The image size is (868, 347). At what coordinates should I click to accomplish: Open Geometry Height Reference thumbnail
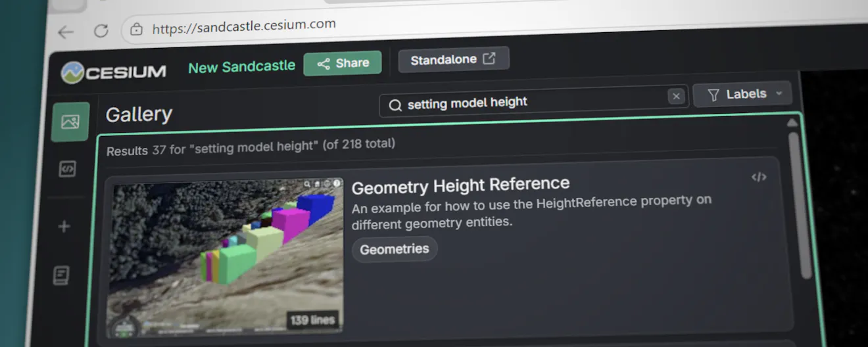[226, 257]
